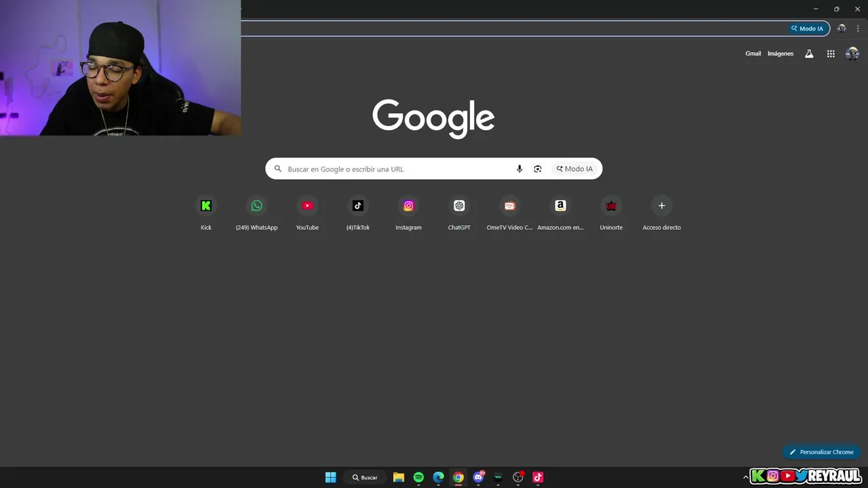
Task: Open Spotify from the taskbar
Action: pyautogui.click(x=418, y=477)
